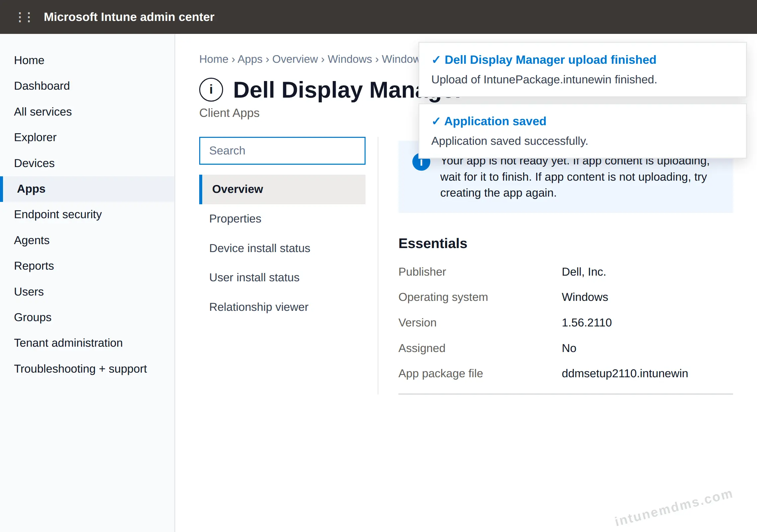The image size is (757, 532).
Task: Click the Essentials heading
Action: pyautogui.click(x=433, y=243)
